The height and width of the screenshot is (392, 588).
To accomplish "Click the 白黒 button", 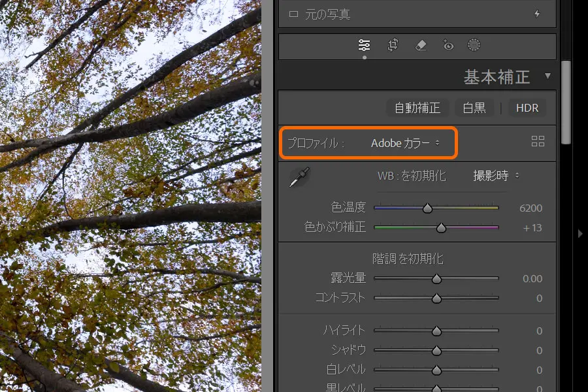I will point(474,108).
